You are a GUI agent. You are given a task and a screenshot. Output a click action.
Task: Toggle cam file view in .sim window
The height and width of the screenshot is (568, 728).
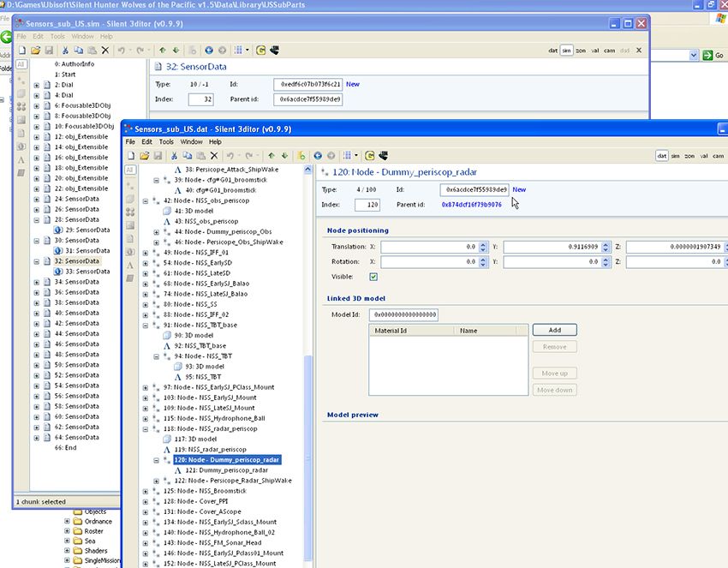609,51
